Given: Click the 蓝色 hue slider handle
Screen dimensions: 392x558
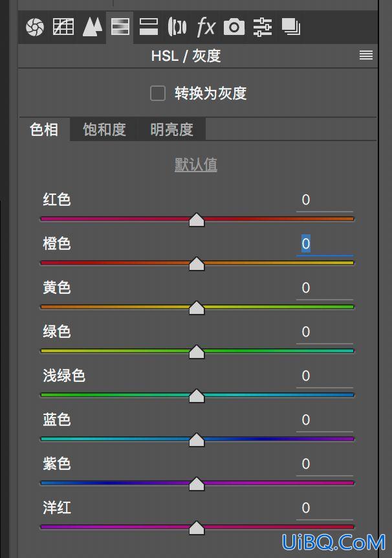Looking at the screenshot, I should [197, 440].
